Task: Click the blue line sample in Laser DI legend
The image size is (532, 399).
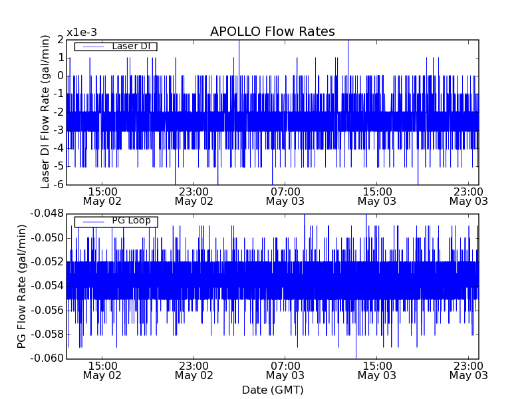Action: click(x=93, y=47)
